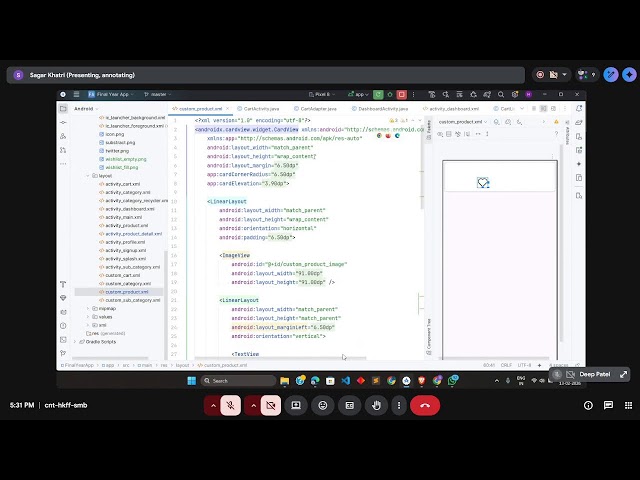Open Visual Studio Code from shared taskbar

tap(346, 381)
